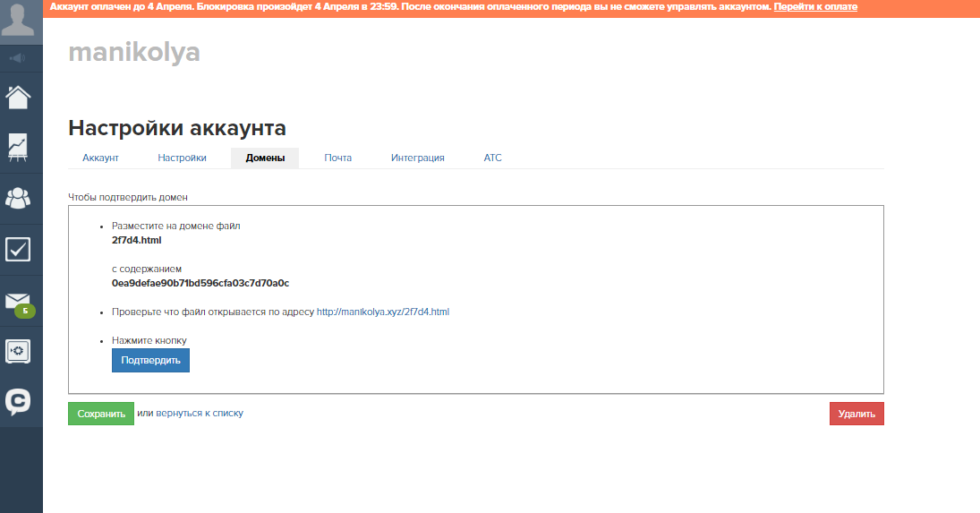Open the mail envelope icon
The height and width of the screenshot is (513, 980).
pos(19,301)
